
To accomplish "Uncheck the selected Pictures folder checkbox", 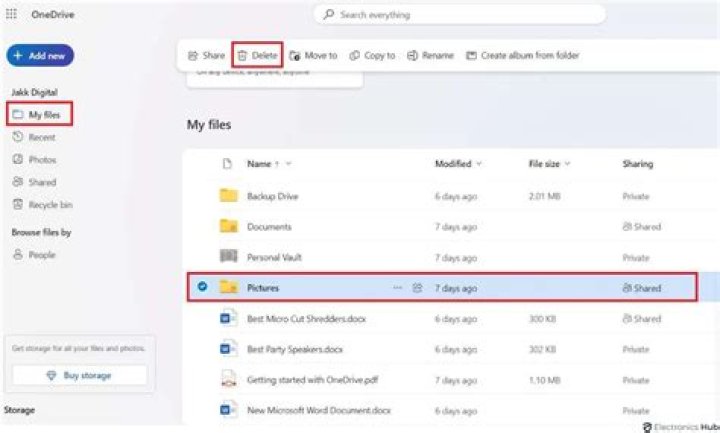I will point(202,288).
